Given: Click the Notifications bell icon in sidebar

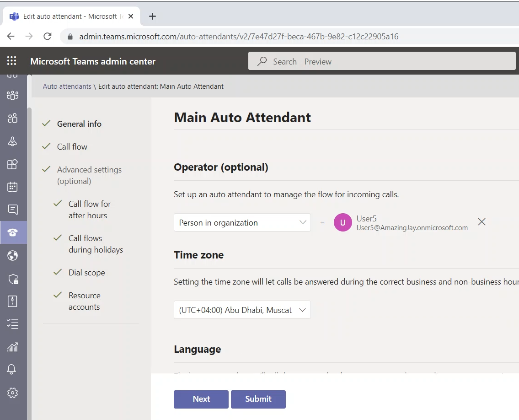Looking at the screenshot, I should pos(12,369).
